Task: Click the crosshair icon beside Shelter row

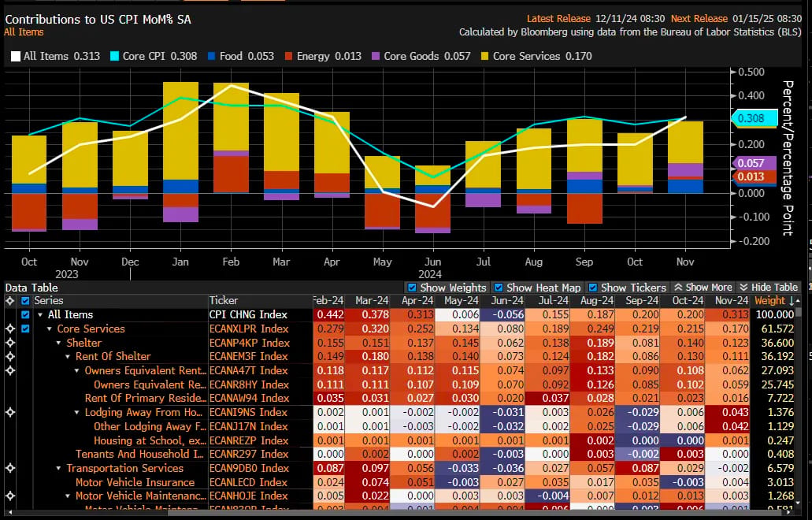Action: [x=9, y=343]
